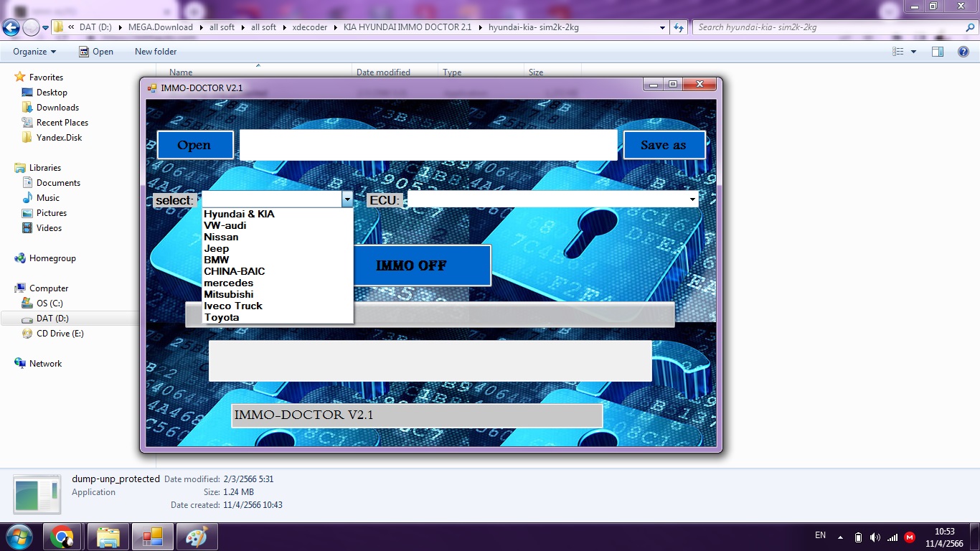Open Google Chrome from taskbar
Viewport: 980px width, 551px height.
(x=62, y=537)
